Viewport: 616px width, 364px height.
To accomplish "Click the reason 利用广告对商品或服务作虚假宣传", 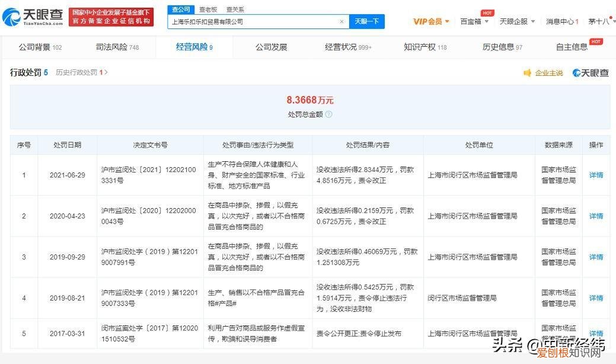I will point(256,333).
